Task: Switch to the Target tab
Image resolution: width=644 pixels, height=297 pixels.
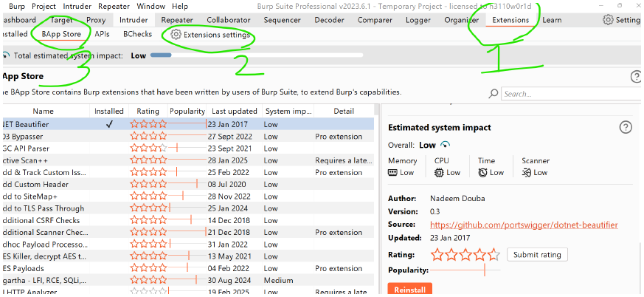Action: coord(61,20)
